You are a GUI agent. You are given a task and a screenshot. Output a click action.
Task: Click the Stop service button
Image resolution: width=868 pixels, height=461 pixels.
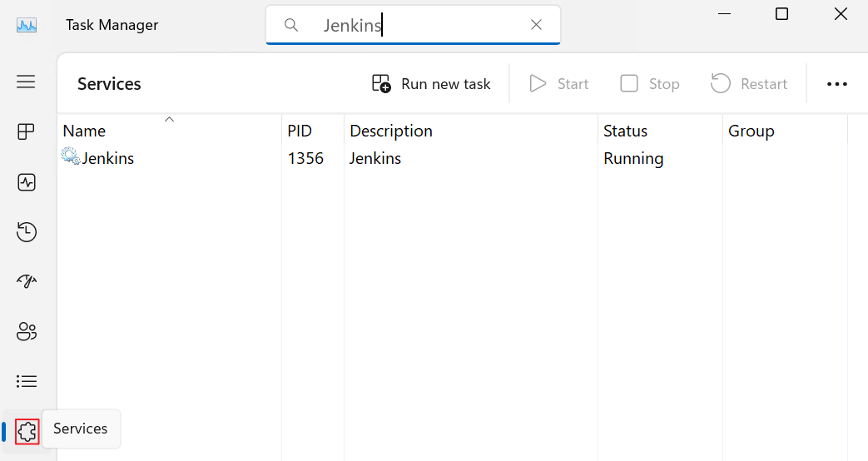pyautogui.click(x=650, y=84)
